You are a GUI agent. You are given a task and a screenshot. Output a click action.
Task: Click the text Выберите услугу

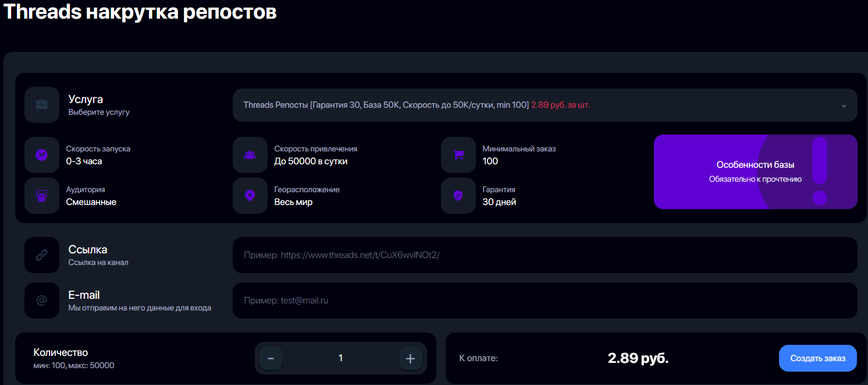click(x=99, y=112)
